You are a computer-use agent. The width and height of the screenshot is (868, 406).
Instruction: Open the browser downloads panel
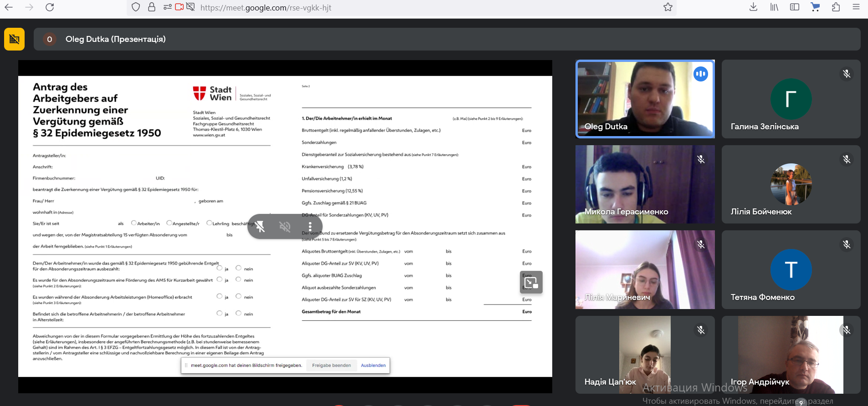pyautogui.click(x=753, y=7)
